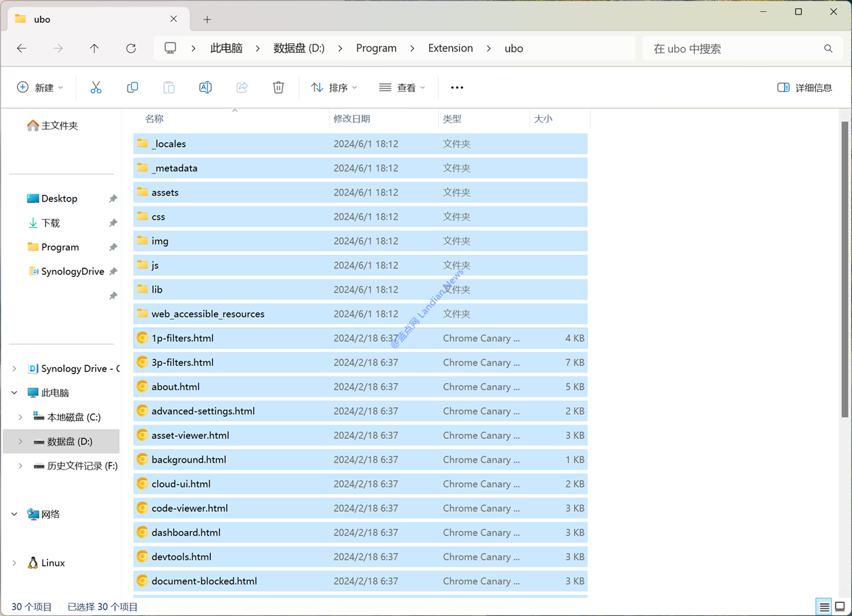This screenshot has width=852, height=616.
Task: Expand the Linux tree node
Action: (x=15, y=563)
